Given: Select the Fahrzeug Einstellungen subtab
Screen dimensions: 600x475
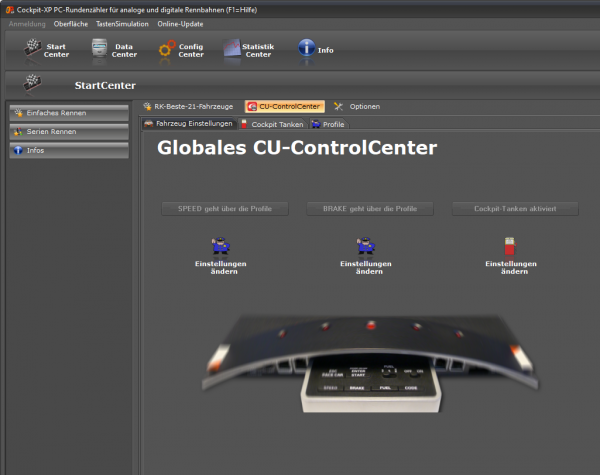Looking at the screenshot, I should tap(189, 124).
